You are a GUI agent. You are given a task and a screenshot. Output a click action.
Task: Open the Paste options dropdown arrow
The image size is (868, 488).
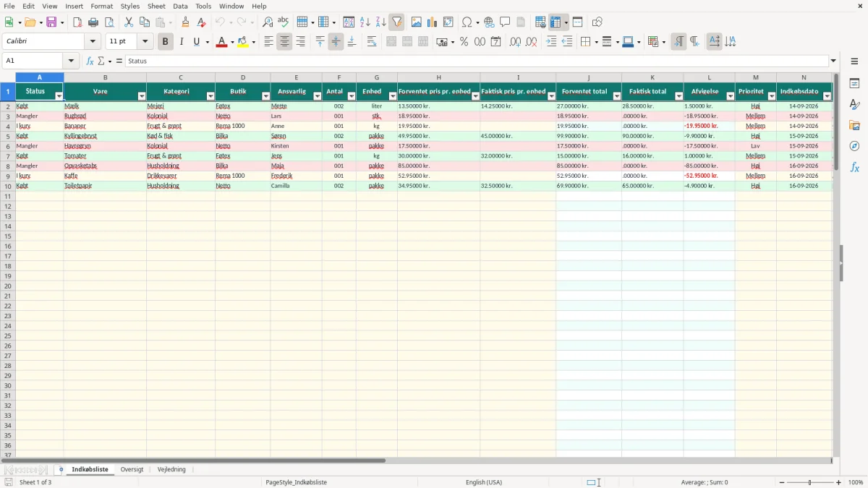click(x=170, y=22)
